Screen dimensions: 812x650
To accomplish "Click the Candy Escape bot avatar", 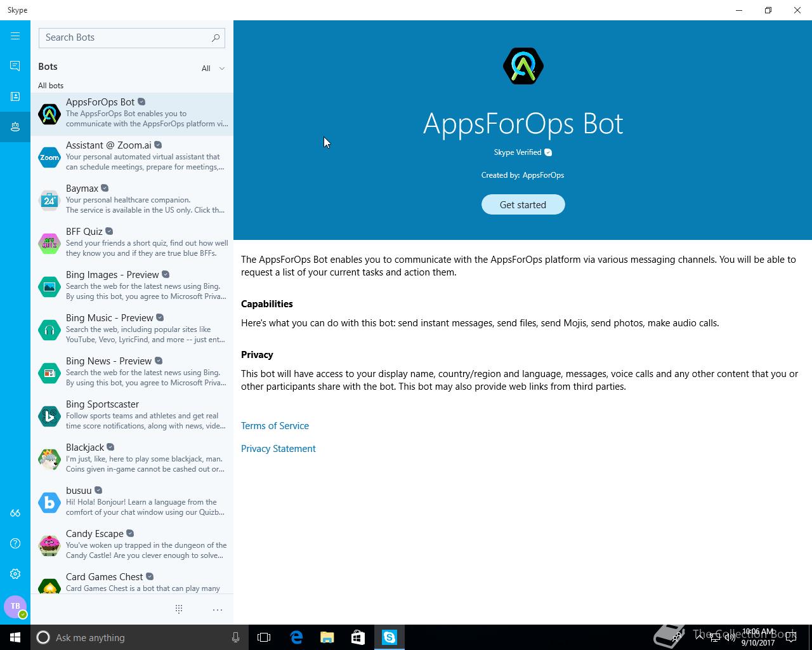I will (49, 546).
